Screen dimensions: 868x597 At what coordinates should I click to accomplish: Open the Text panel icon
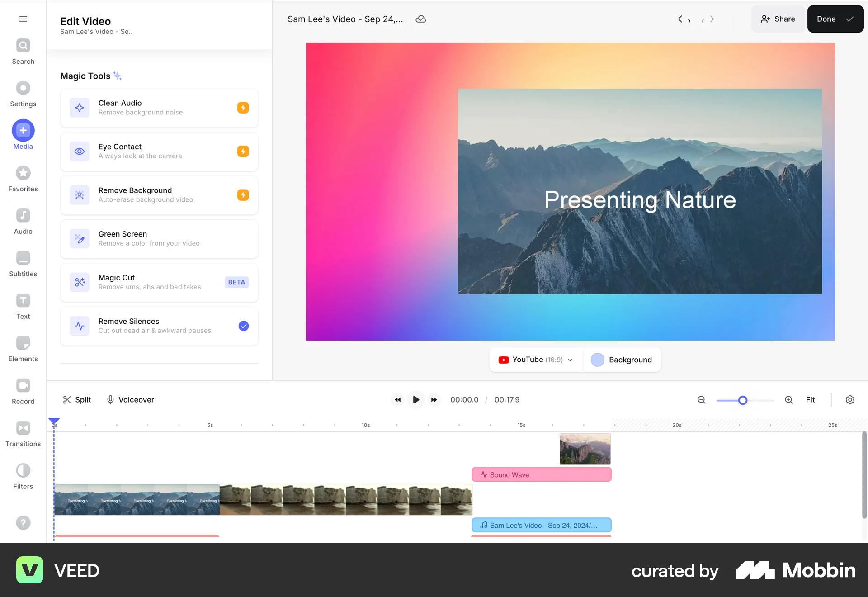click(x=23, y=300)
